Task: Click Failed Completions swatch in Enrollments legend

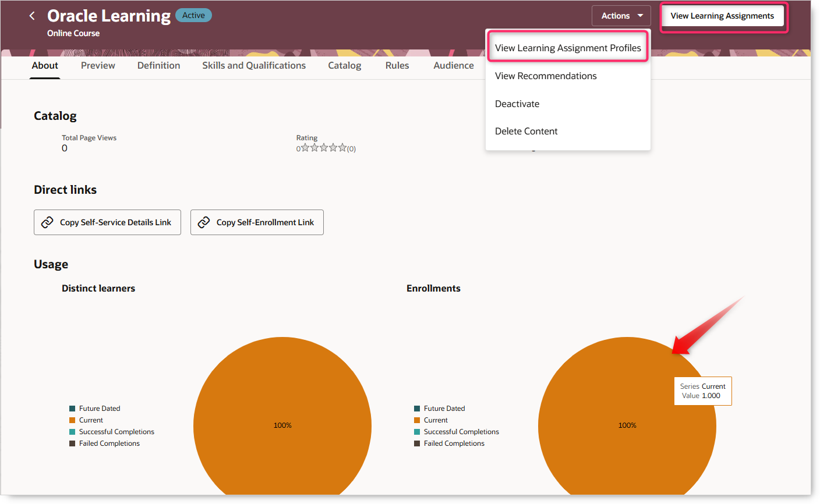Action: point(417,443)
